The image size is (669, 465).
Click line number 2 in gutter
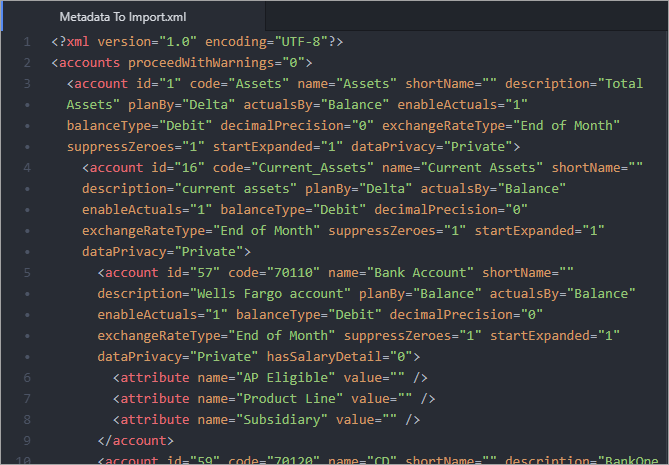[x=27, y=63]
